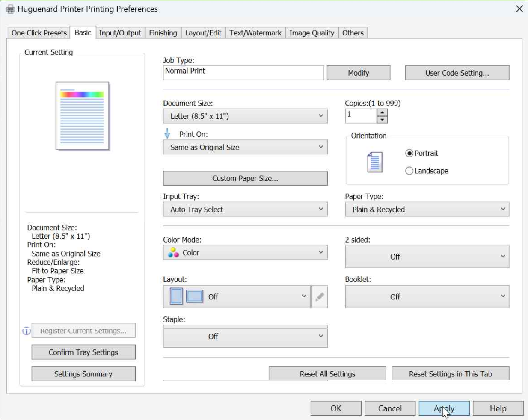Image resolution: width=528 pixels, height=420 pixels.
Task: Click the Help button
Action: [498, 408]
